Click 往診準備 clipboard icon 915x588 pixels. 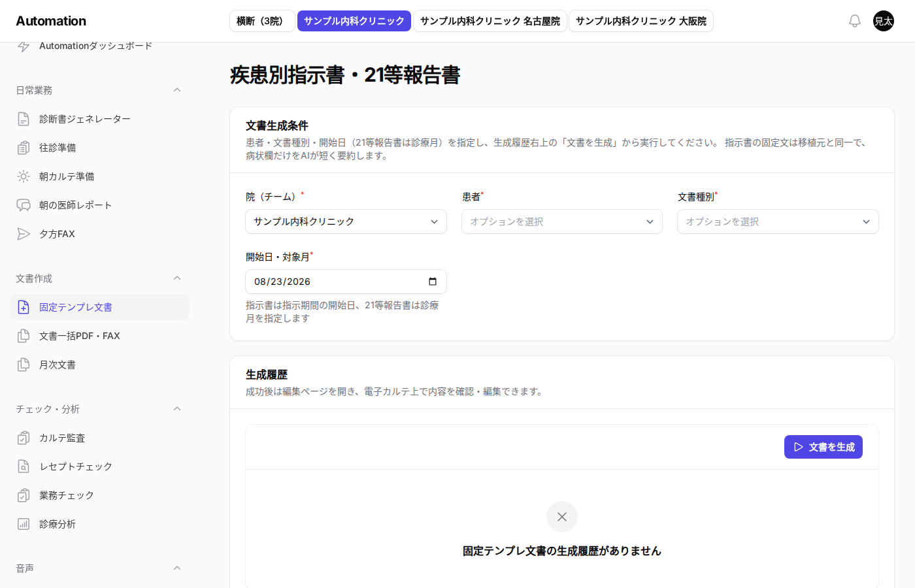[x=24, y=148]
